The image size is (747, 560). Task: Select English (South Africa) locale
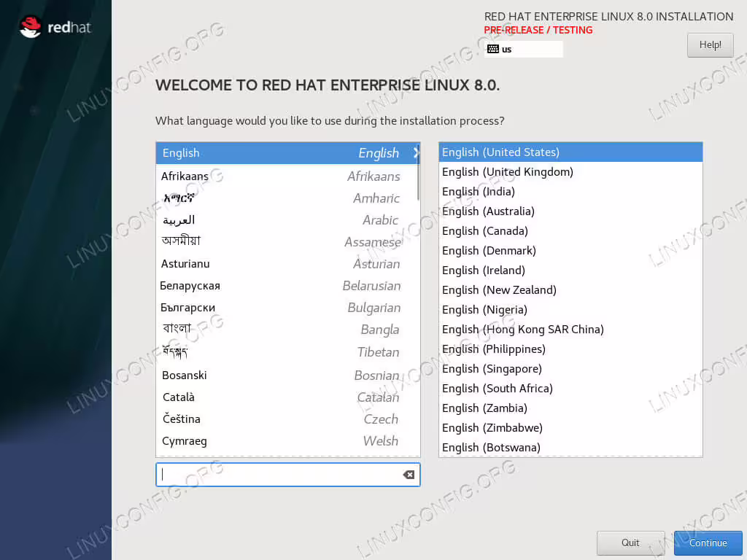570,388
